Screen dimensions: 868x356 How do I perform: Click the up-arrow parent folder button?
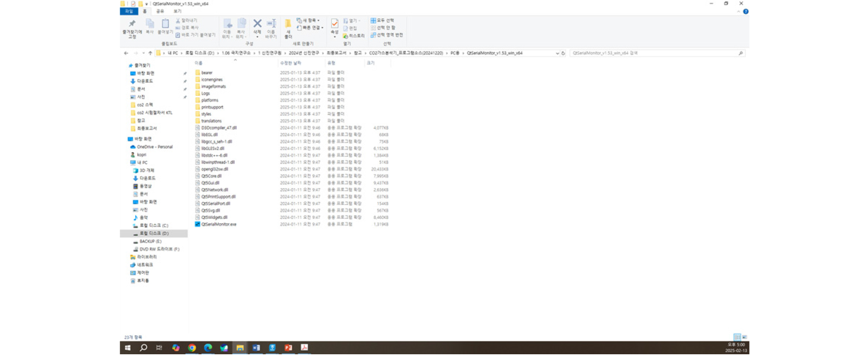coord(150,53)
